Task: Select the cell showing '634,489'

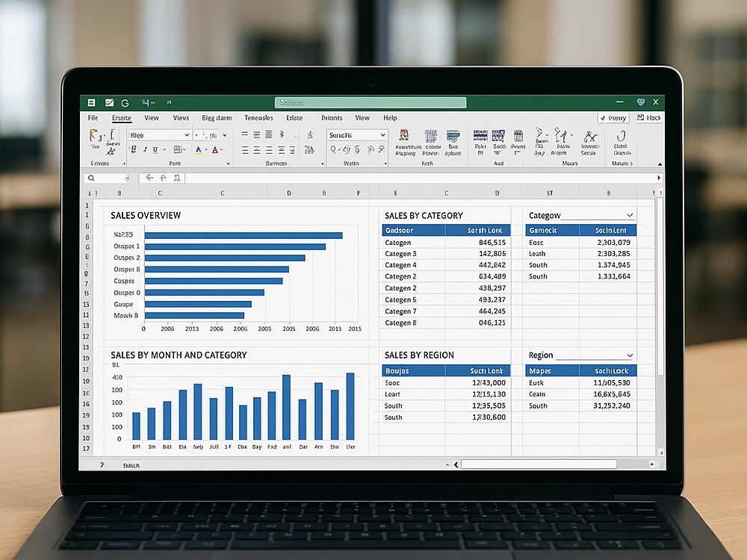Action: [478, 276]
